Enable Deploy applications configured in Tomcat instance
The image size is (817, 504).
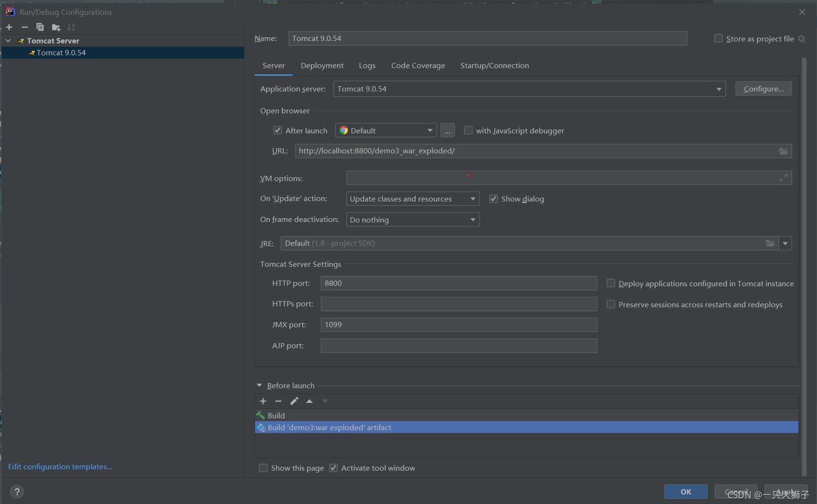[611, 283]
